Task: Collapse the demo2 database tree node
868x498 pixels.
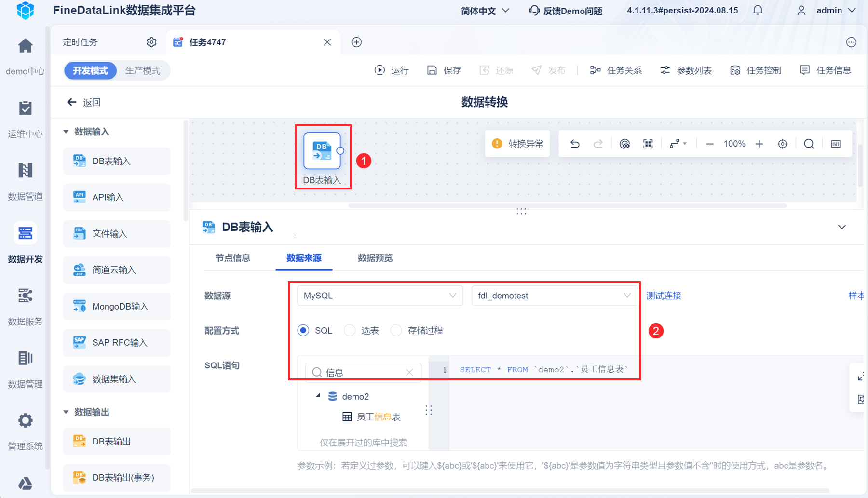Action: 318,396
